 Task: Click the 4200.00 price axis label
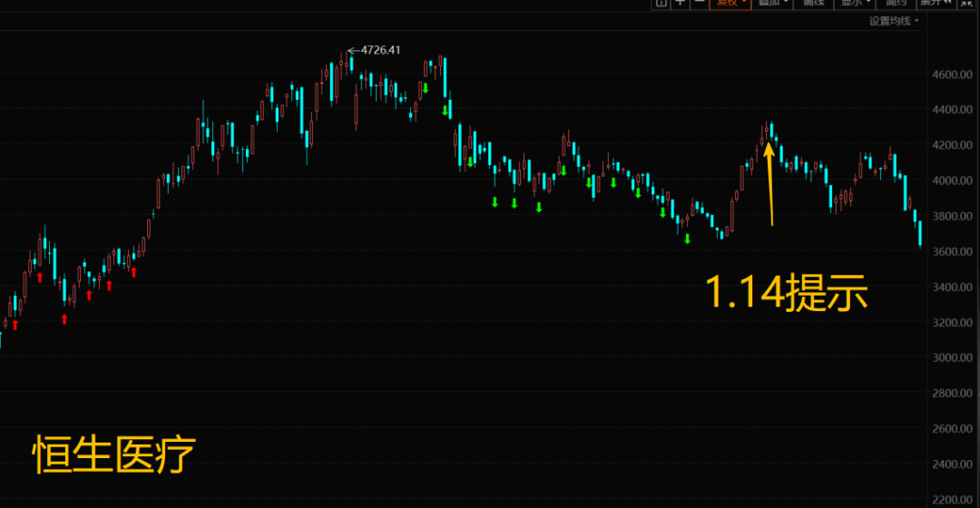click(952, 145)
